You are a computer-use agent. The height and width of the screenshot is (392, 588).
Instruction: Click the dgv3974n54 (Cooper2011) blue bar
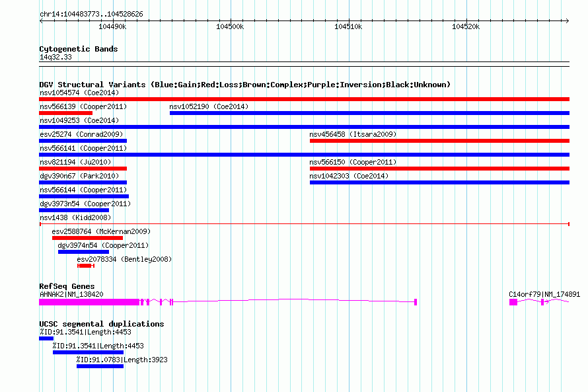coord(83,252)
